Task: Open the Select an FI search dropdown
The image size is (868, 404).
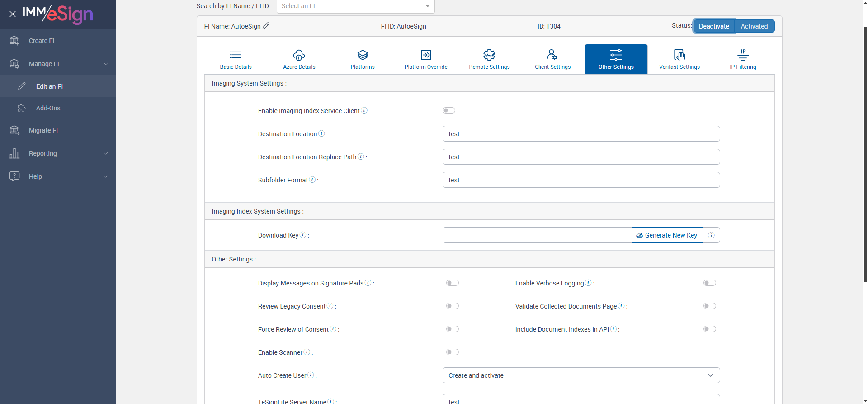Action: [355, 6]
